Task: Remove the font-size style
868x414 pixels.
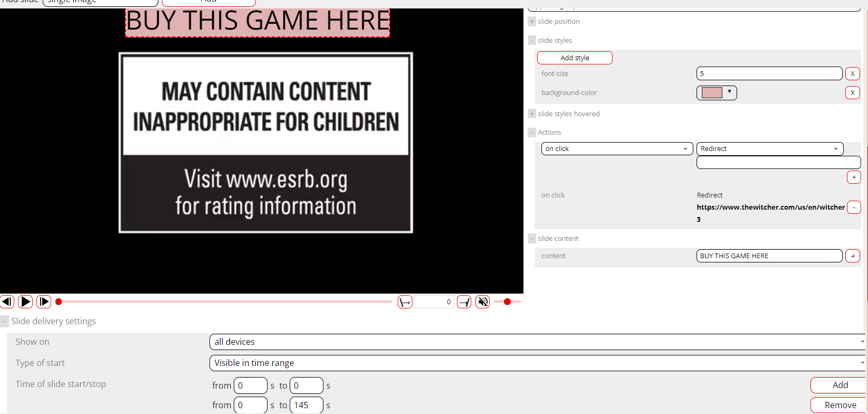Action: [852, 74]
